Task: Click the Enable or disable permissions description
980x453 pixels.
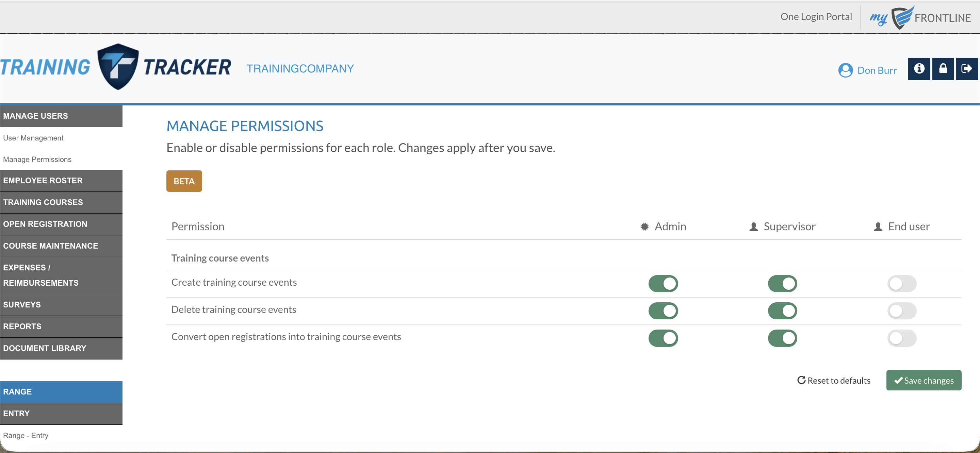Action: point(361,148)
